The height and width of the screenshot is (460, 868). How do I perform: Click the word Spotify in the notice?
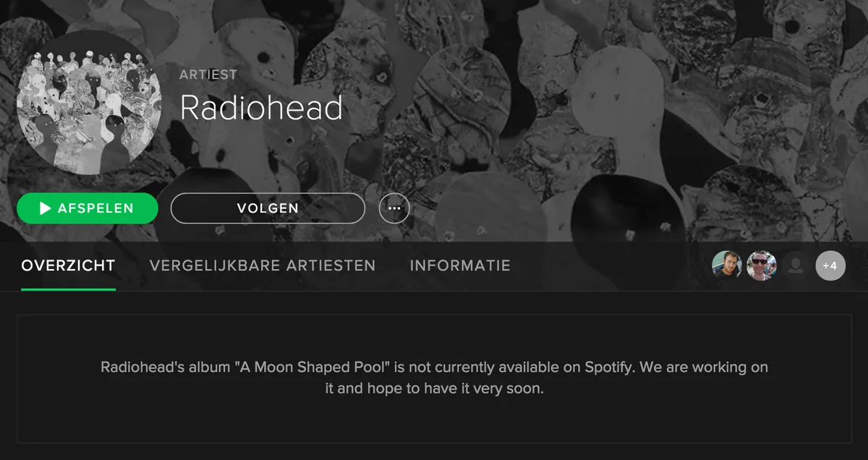coord(610,367)
